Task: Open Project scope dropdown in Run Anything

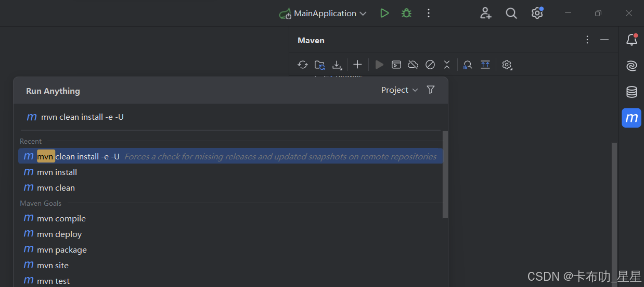Action: point(400,90)
